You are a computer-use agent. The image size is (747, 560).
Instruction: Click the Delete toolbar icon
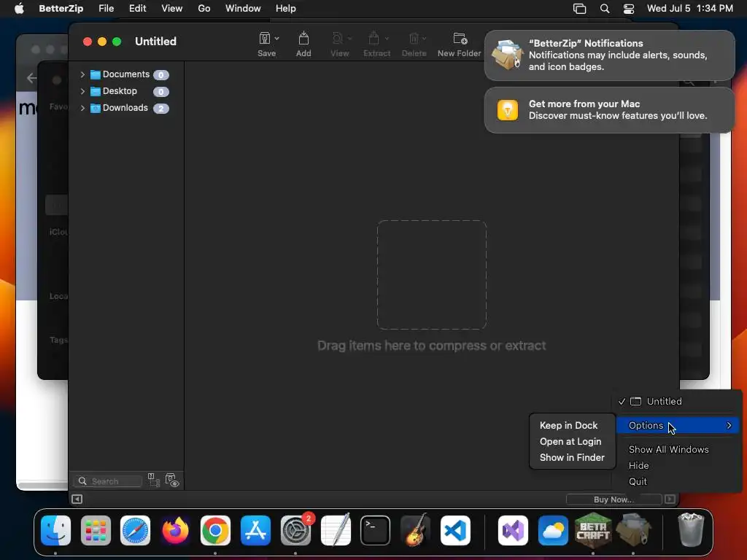414,38
